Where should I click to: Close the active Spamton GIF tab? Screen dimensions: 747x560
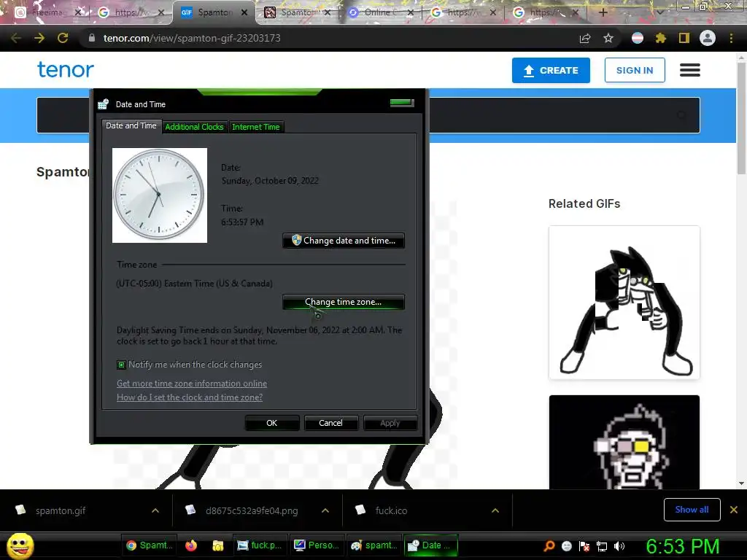tap(244, 12)
